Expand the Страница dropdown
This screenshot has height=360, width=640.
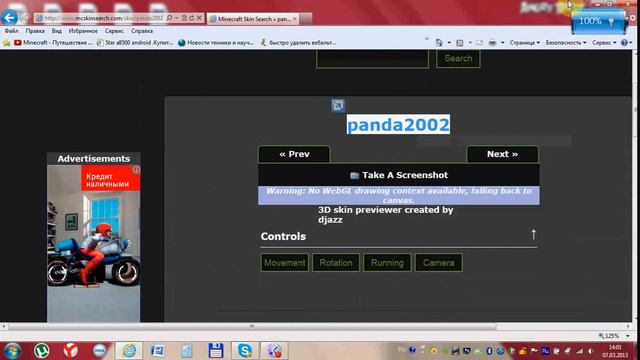524,42
